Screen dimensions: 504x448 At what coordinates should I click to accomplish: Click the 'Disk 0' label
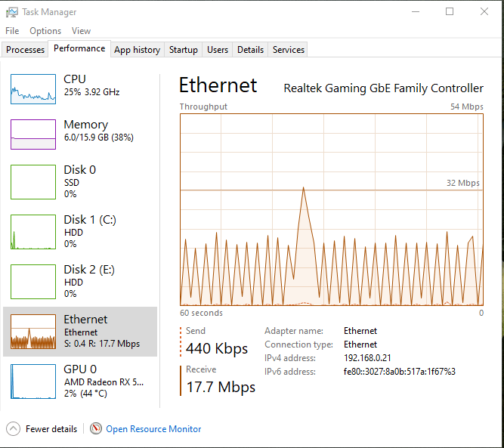[79, 170]
